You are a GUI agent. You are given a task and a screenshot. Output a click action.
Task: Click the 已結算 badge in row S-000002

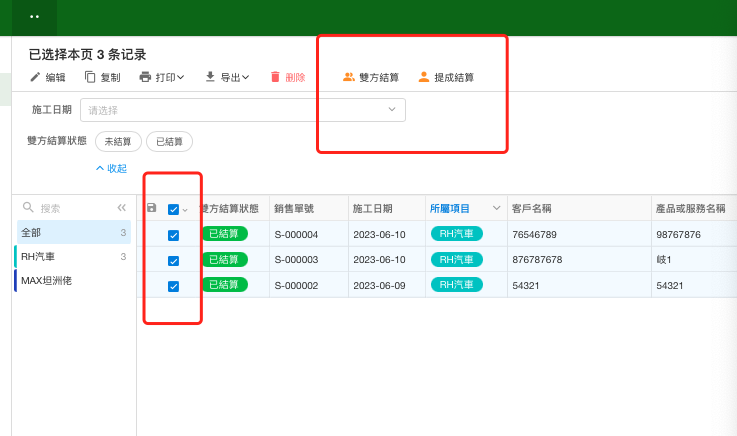[225, 284]
